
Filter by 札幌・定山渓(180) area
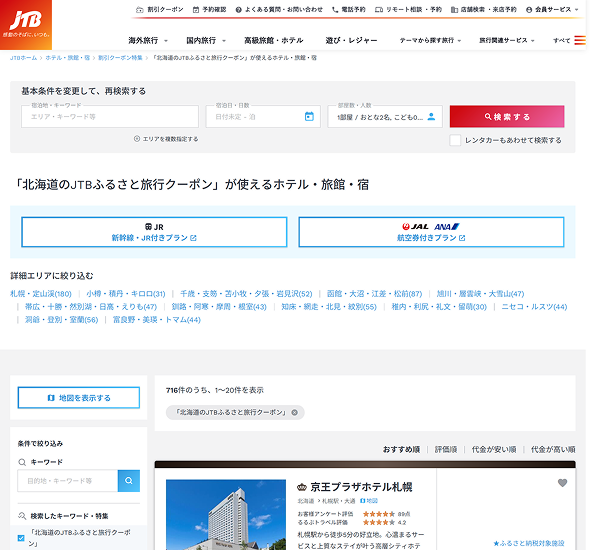pos(41,294)
